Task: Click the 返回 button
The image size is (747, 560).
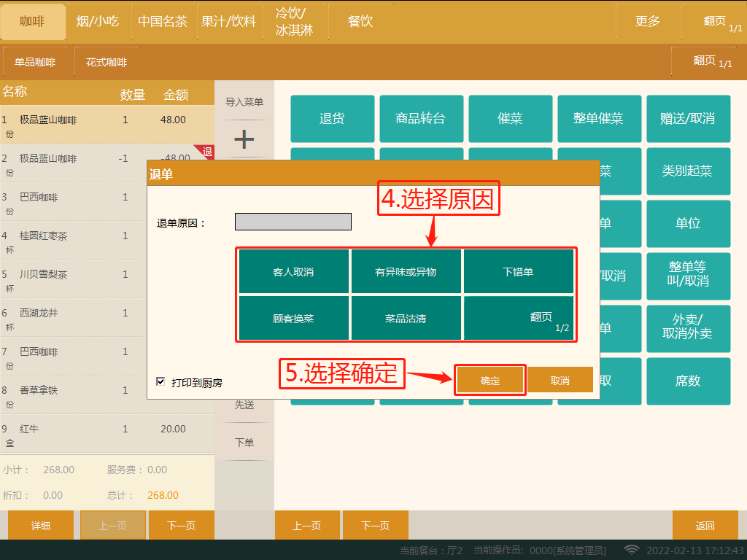Action: point(705,525)
